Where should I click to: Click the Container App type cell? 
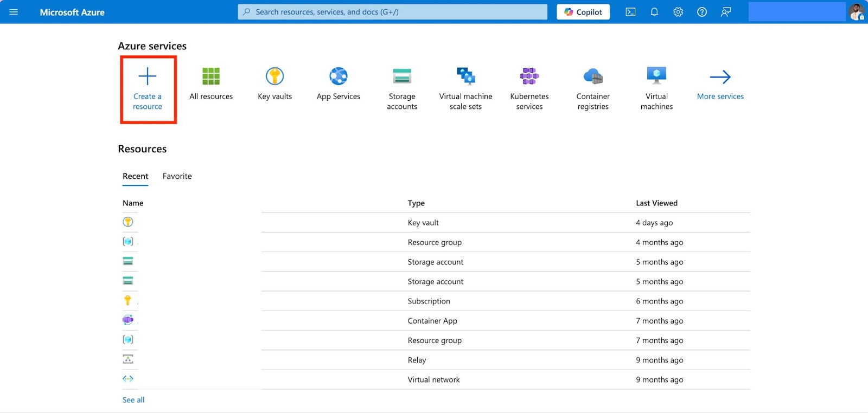[x=432, y=321]
